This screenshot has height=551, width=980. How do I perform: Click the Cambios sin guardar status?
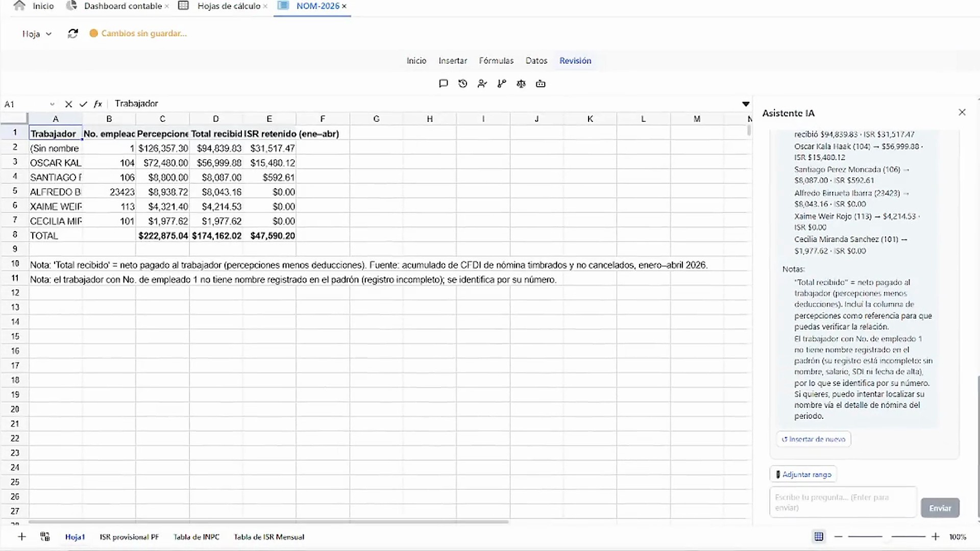click(x=138, y=34)
